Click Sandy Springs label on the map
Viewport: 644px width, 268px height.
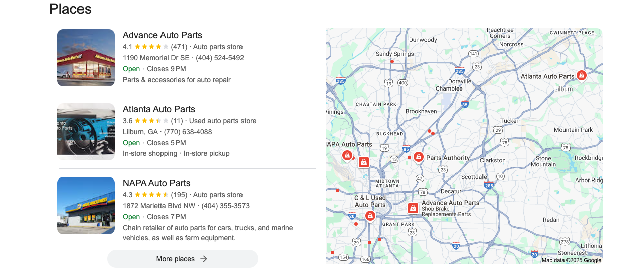pyautogui.click(x=395, y=54)
